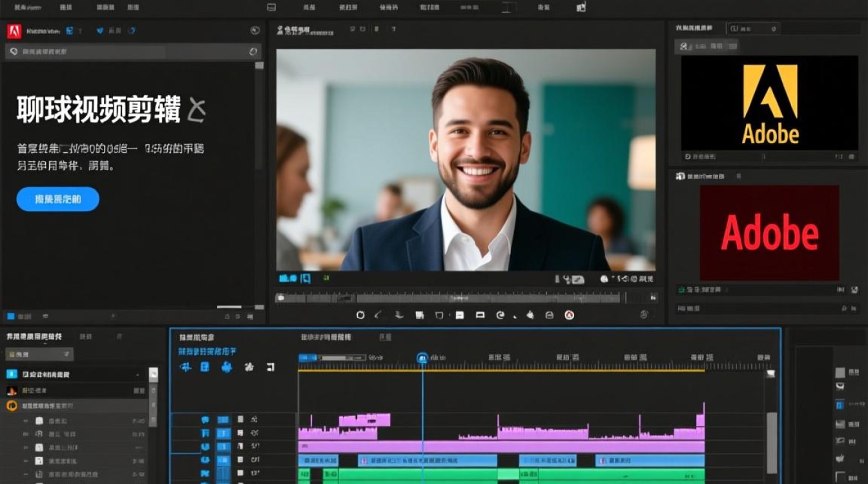Click the red Adobe logo icon in top-left panel
868x484 pixels.
click(14, 31)
